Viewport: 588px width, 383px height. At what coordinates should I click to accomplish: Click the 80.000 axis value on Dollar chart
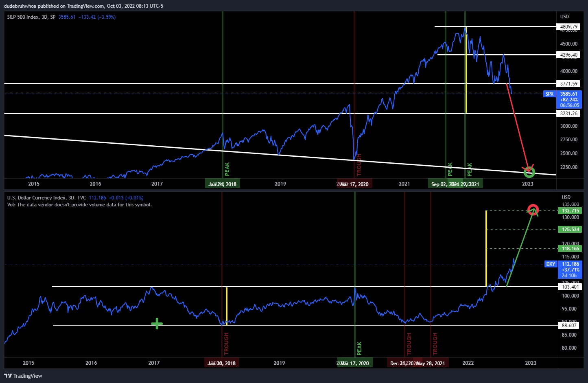click(x=569, y=348)
